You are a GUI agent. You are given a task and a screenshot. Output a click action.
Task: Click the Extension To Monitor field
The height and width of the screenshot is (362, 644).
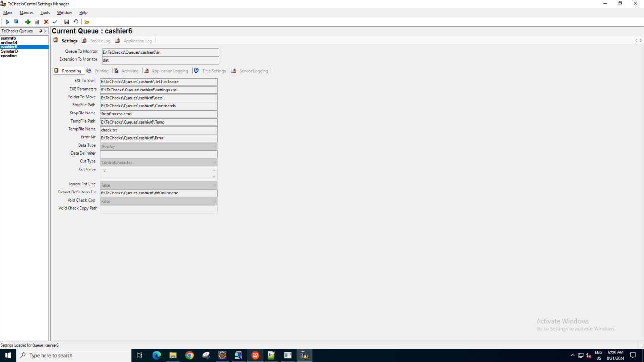[161, 60]
